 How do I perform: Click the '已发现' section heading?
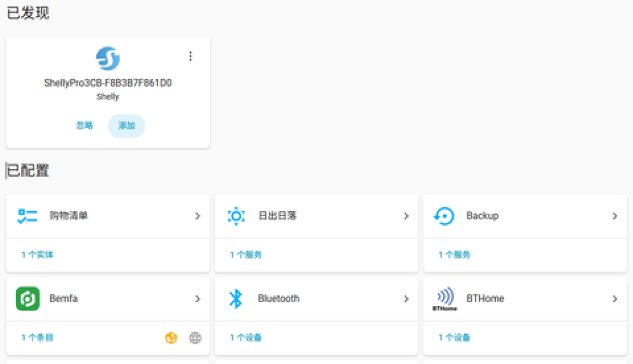tap(28, 12)
